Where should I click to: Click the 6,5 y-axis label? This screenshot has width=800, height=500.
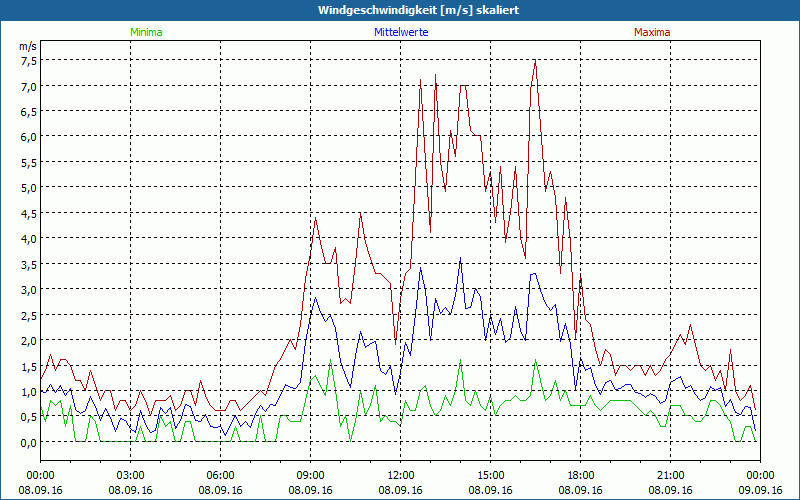pos(29,112)
